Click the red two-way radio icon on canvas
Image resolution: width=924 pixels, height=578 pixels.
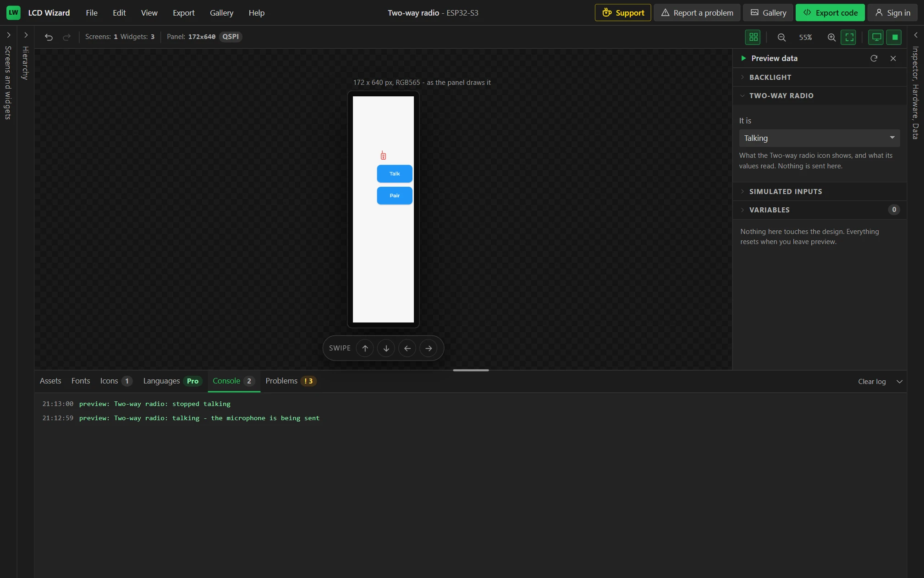click(x=383, y=156)
